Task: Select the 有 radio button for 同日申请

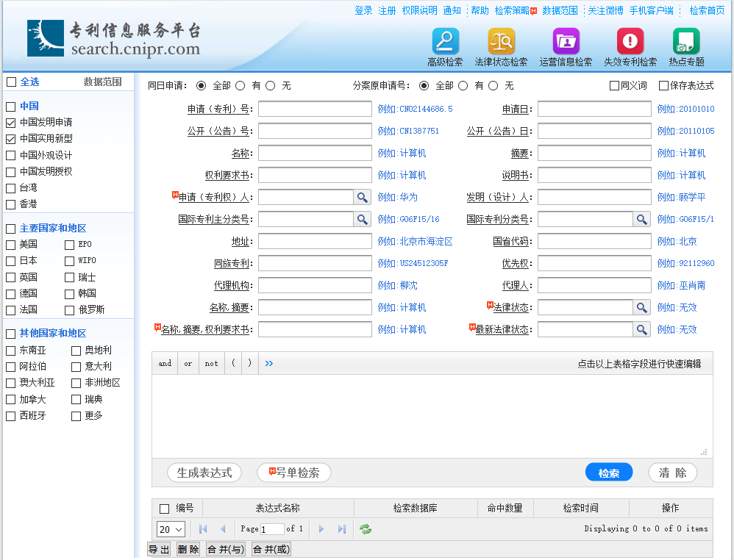Action: click(x=240, y=85)
